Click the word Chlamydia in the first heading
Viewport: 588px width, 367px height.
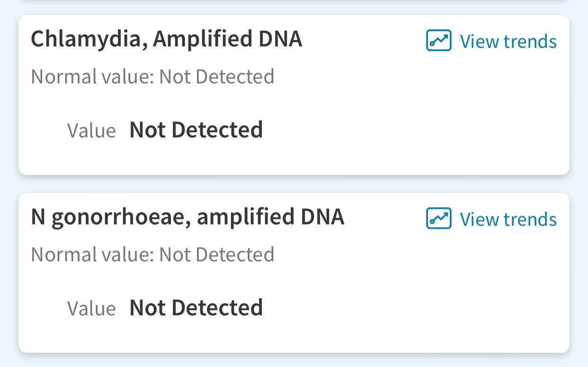pos(86,39)
